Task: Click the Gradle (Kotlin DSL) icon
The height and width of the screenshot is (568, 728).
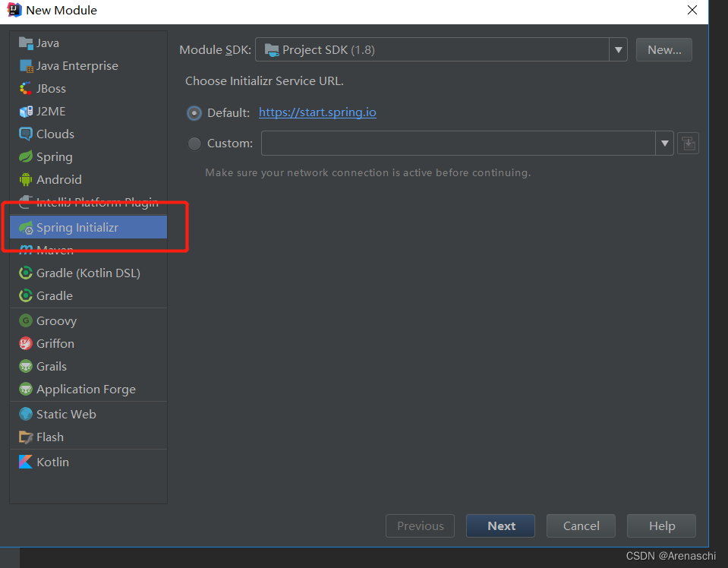Action: [x=26, y=273]
